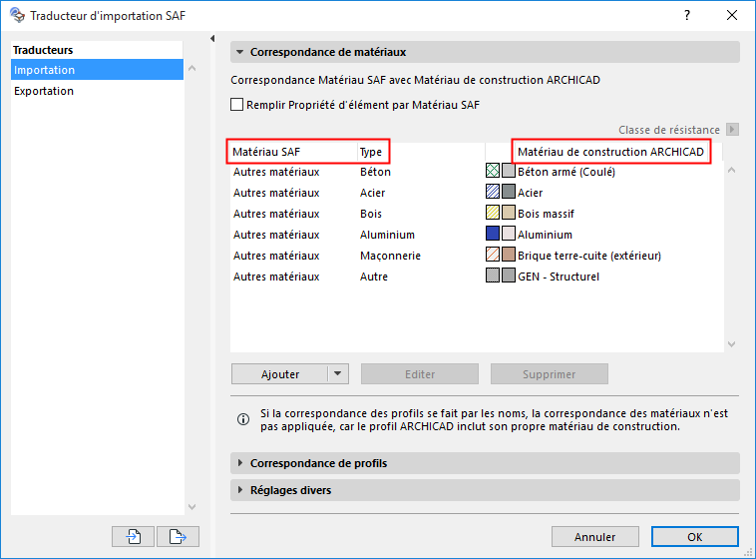
Task: Click the Bois massif material name
Action: click(x=546, y=214)
